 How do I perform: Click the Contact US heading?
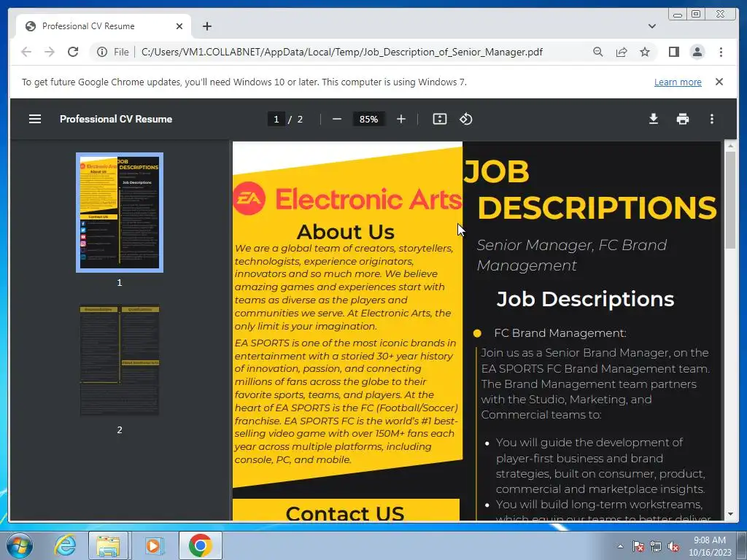coord(345,513)
